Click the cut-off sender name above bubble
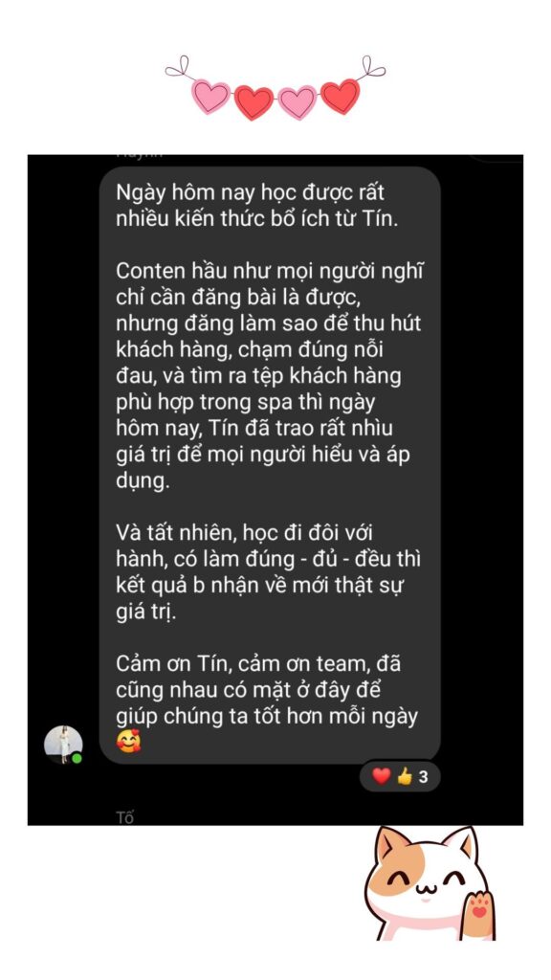Screen dimensions: 551x980 [140, 155]
